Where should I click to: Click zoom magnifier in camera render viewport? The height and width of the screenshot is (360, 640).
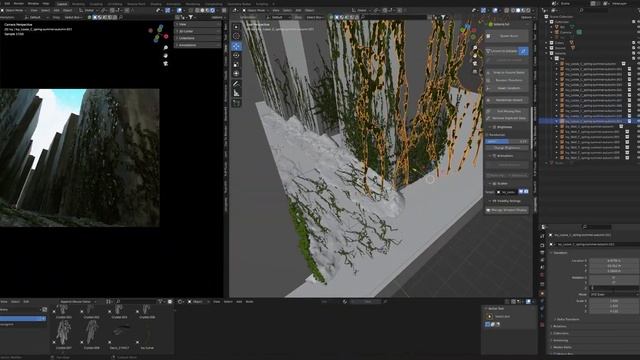coord(166,48)
